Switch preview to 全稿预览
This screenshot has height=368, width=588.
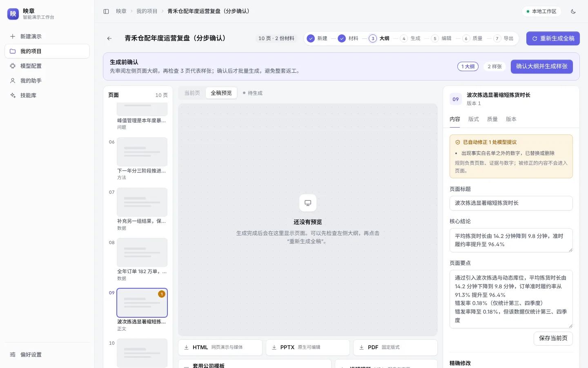point(221,93)
